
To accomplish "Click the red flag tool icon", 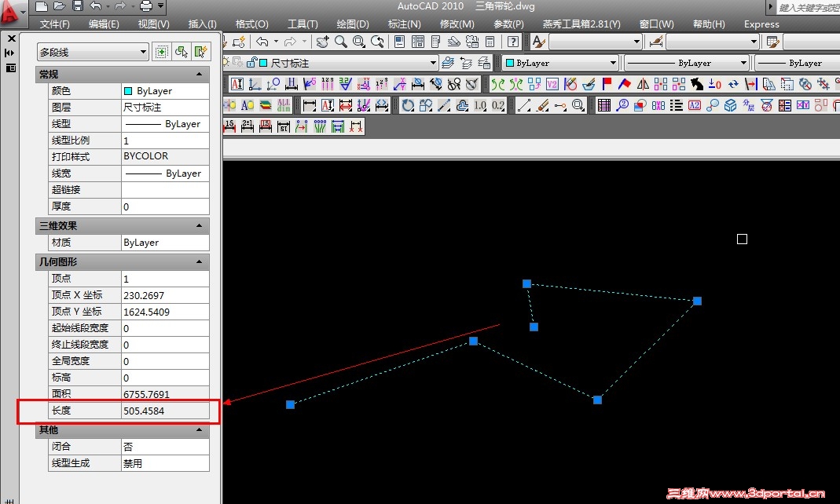I will [607, 84].
